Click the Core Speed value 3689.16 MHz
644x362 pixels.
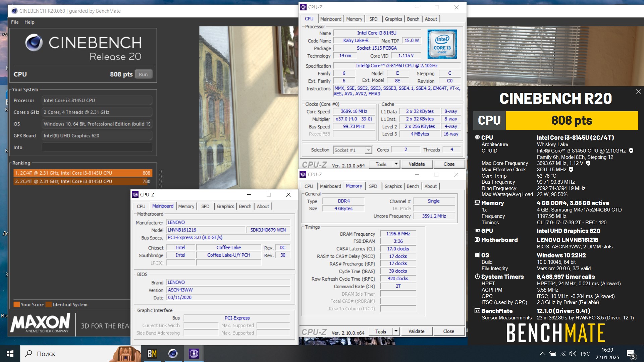pos(354,111)
